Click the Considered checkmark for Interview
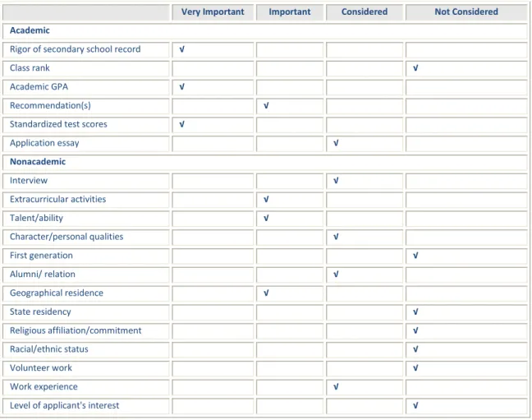The image size is (532, 420). [336, 181]
